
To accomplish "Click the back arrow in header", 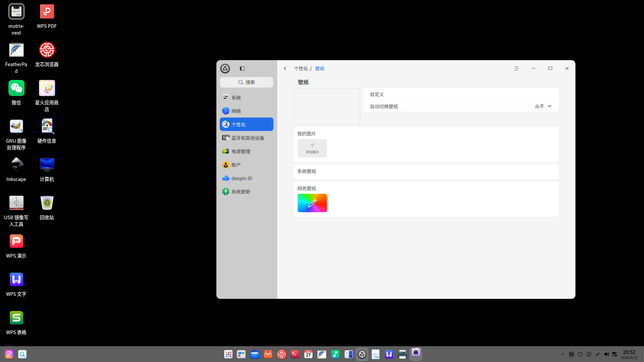I will [x=285, y=69].
